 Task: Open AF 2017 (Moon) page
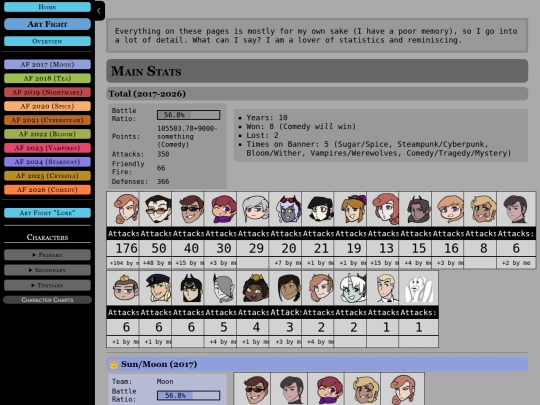(x=48, y=64)
